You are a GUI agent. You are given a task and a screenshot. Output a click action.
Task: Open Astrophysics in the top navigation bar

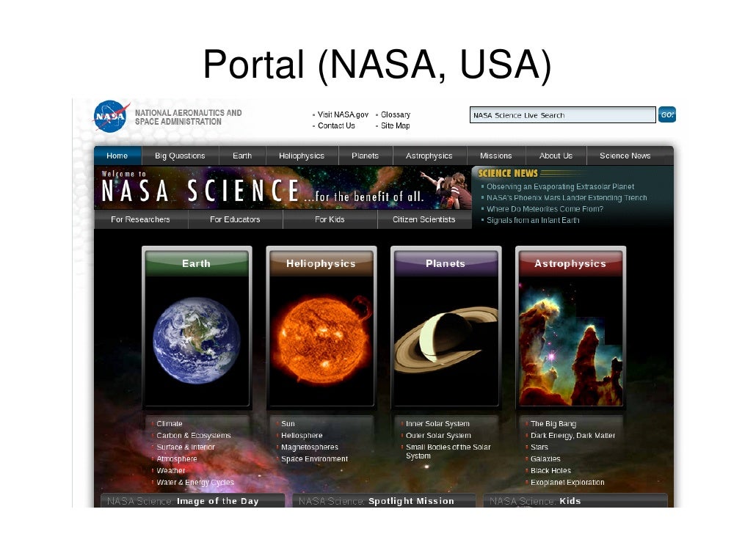click(x=429, y=156)
